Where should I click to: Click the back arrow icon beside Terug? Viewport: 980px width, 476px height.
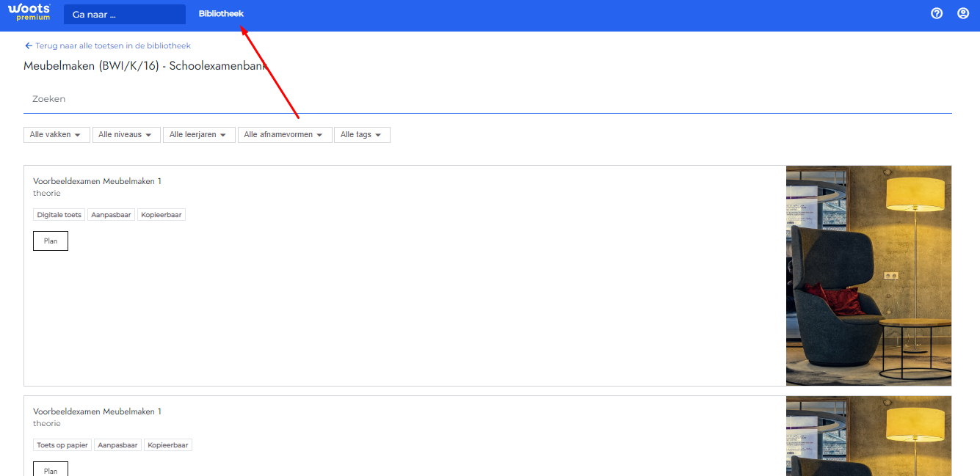29,45
